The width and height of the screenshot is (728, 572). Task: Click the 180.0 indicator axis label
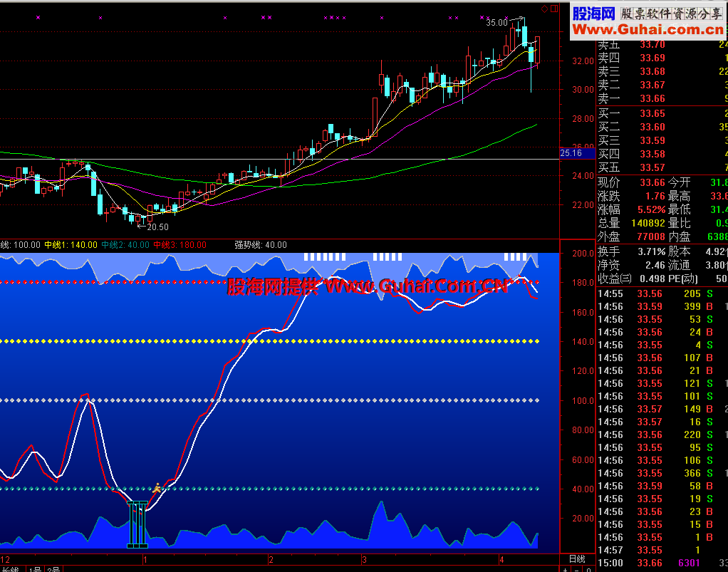(x=583, y=282)
